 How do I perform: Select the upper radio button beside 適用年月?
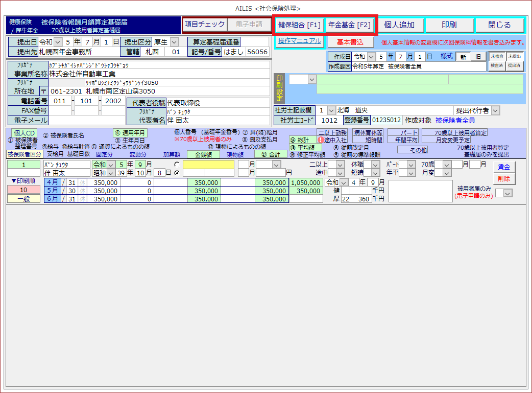tap(177, 165)
